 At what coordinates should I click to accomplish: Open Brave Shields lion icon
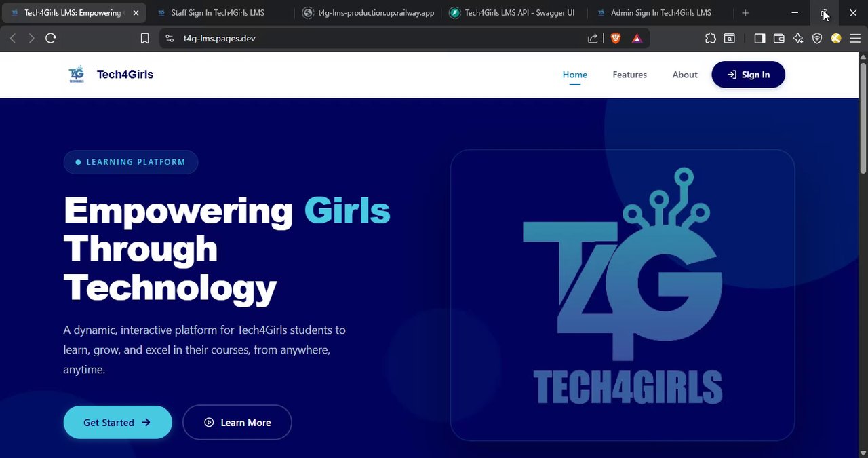pyautogui.click(x=616, y=39)
